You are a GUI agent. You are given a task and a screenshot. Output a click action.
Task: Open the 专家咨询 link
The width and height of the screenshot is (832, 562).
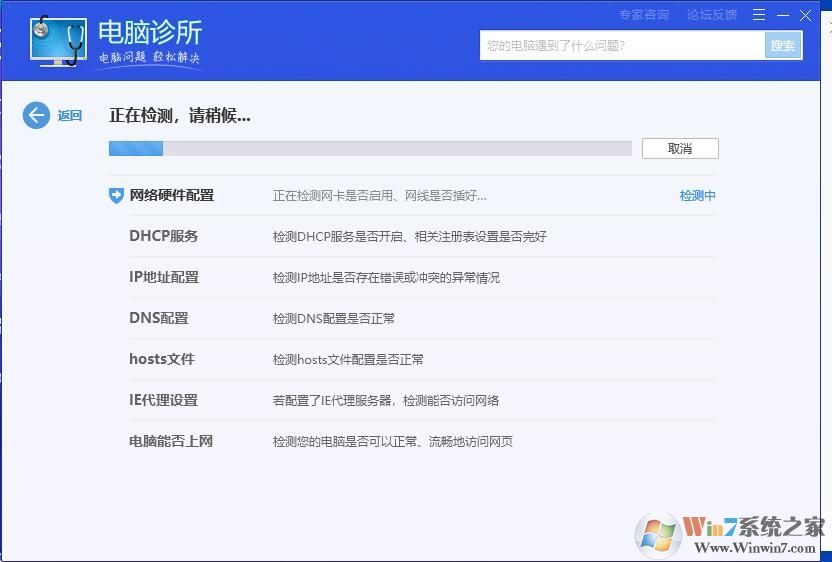(x=643, y=15)
